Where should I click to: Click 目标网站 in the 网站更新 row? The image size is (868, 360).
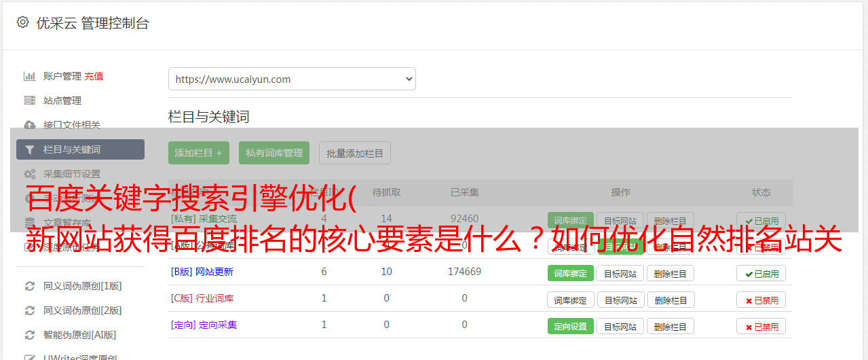click(x=620, y=273)
